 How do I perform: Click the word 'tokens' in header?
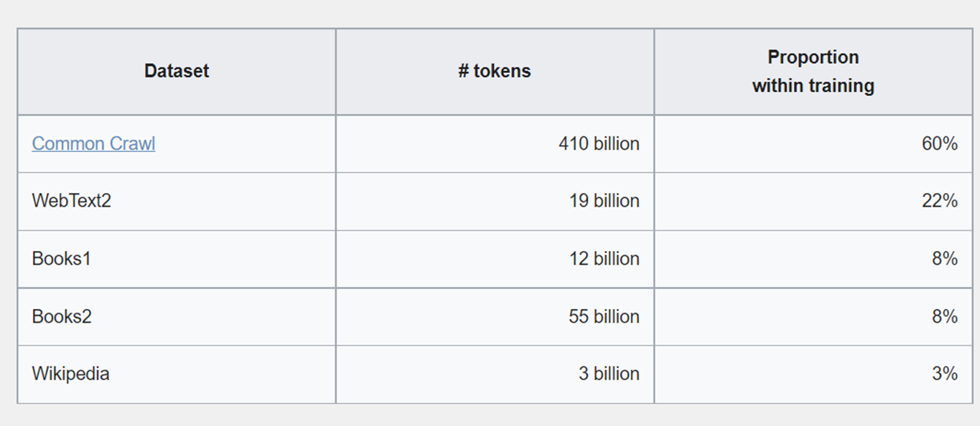502,71
